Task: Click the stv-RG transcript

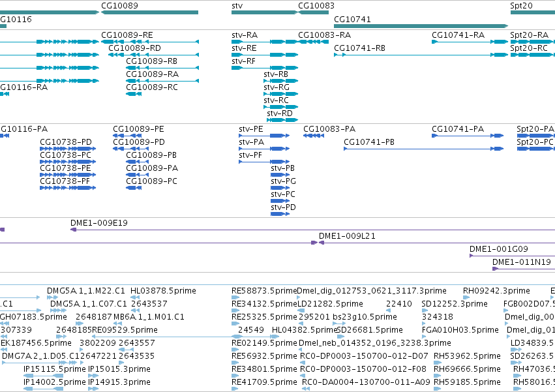Action: tap(280, 94)
